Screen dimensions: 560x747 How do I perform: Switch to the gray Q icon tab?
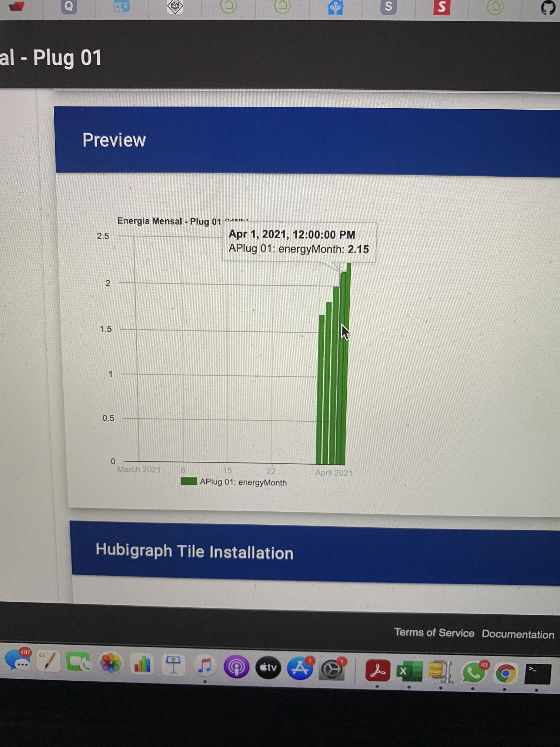69,7
